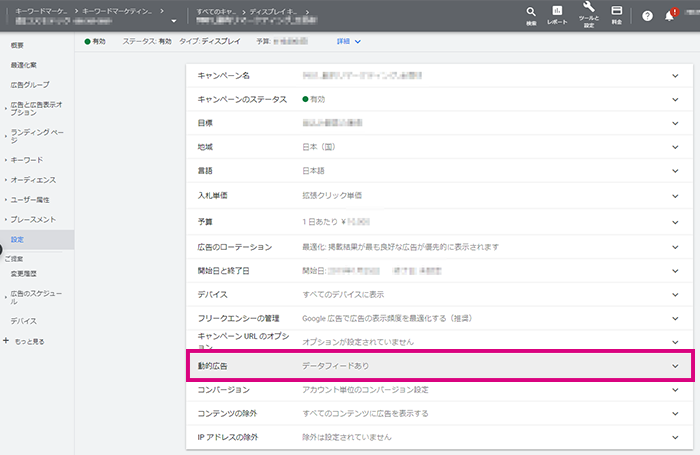Viewport: 700px width, 455px height.
Task: Expand the 目標 row chevron
Action: [x=675, y=123]
